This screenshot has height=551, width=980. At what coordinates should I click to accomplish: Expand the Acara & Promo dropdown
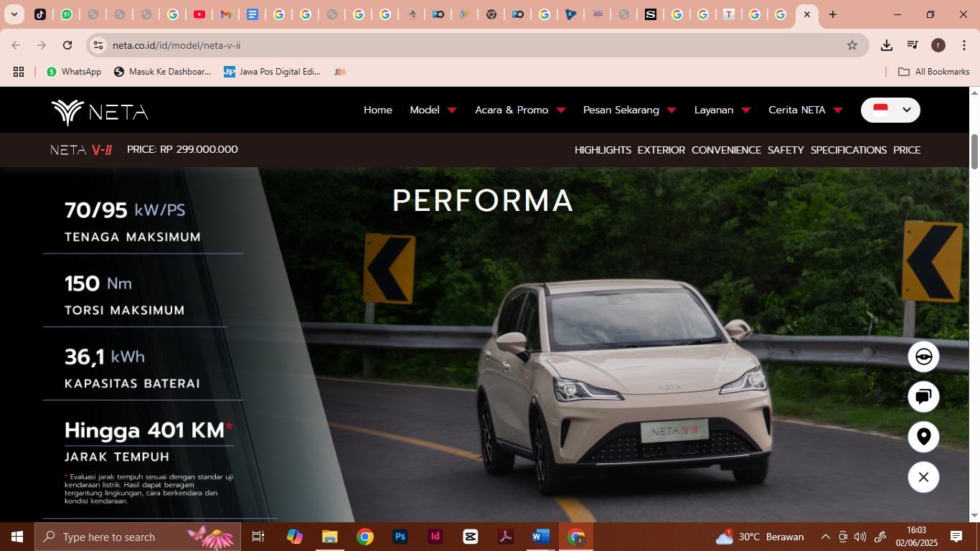pyautogui.click(x=520, y=110)
